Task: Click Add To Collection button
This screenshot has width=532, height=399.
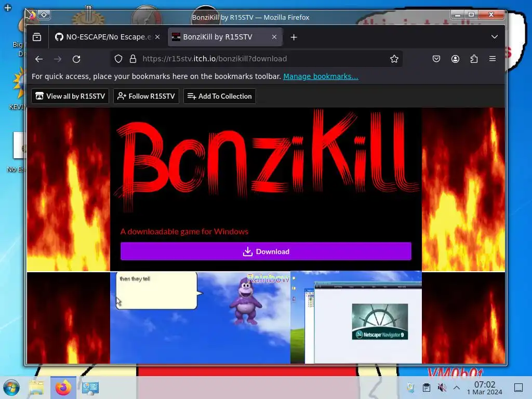Action: pyautogui.click(x=220, y=96)
